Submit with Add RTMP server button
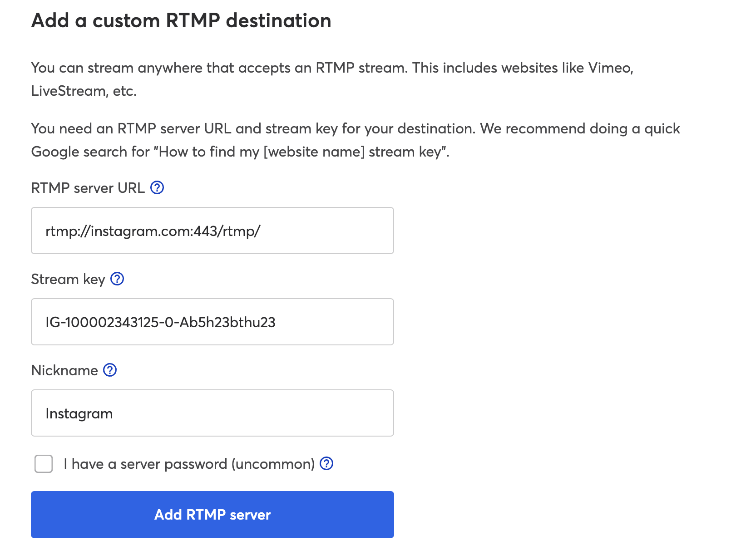The height and width of the screenshot is (560, 731). coord(212,515)
